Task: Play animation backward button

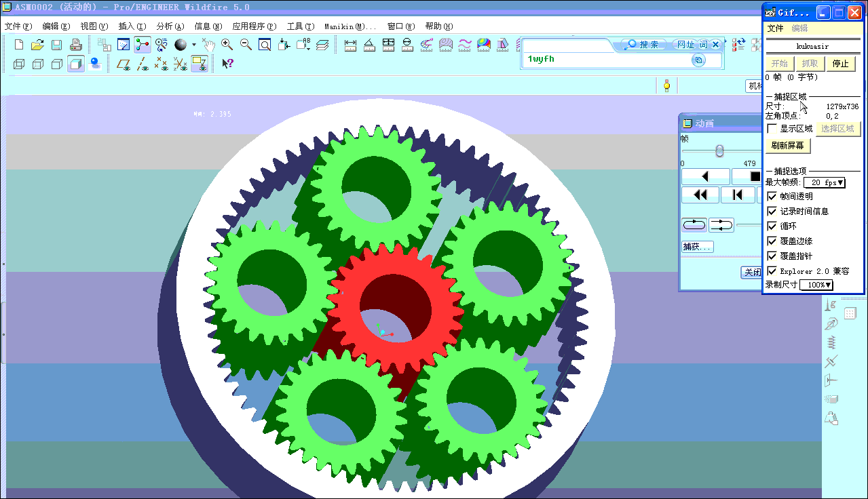Action: (706, 176)
